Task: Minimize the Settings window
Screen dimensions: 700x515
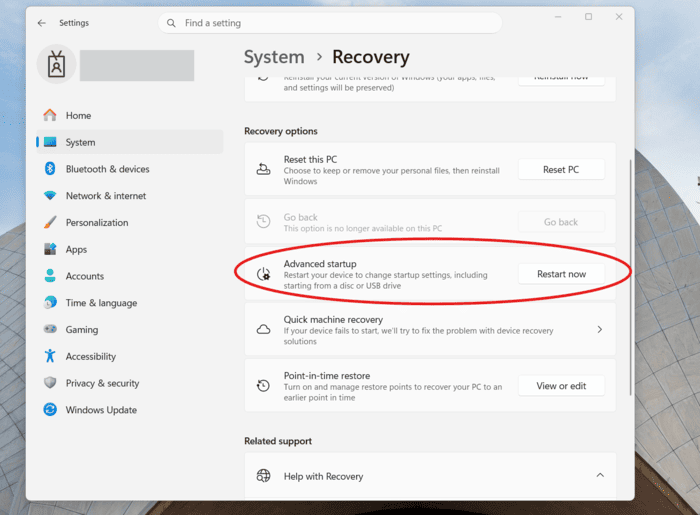Action: tap(558, 17)
